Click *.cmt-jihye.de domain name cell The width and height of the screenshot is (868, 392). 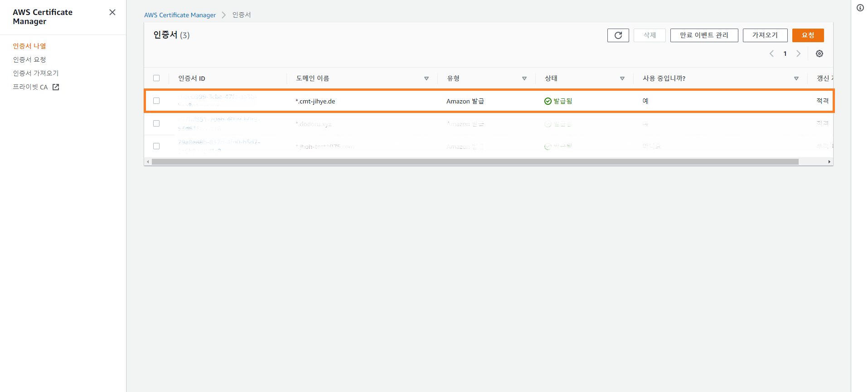pyautogui.click(x=315, y=101)
